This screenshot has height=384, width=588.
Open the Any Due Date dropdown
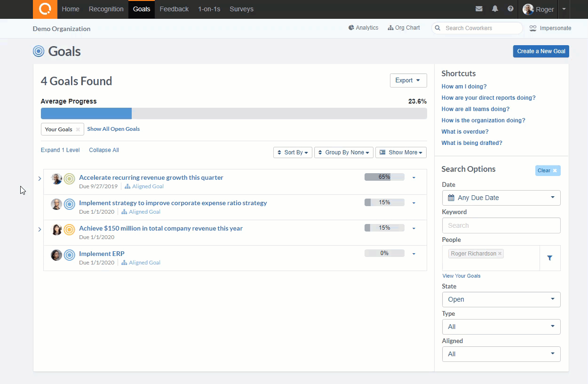(501, 198)
